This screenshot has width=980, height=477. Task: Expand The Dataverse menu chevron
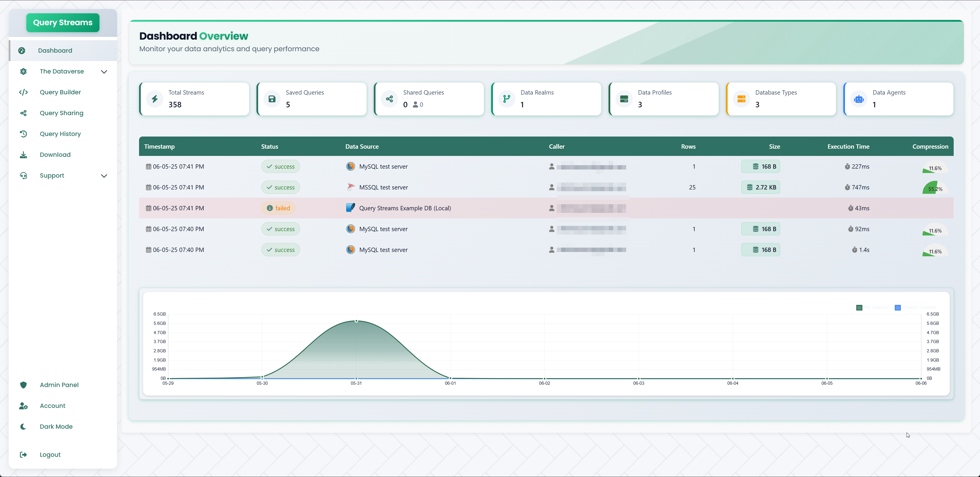(x=104, y=71)
